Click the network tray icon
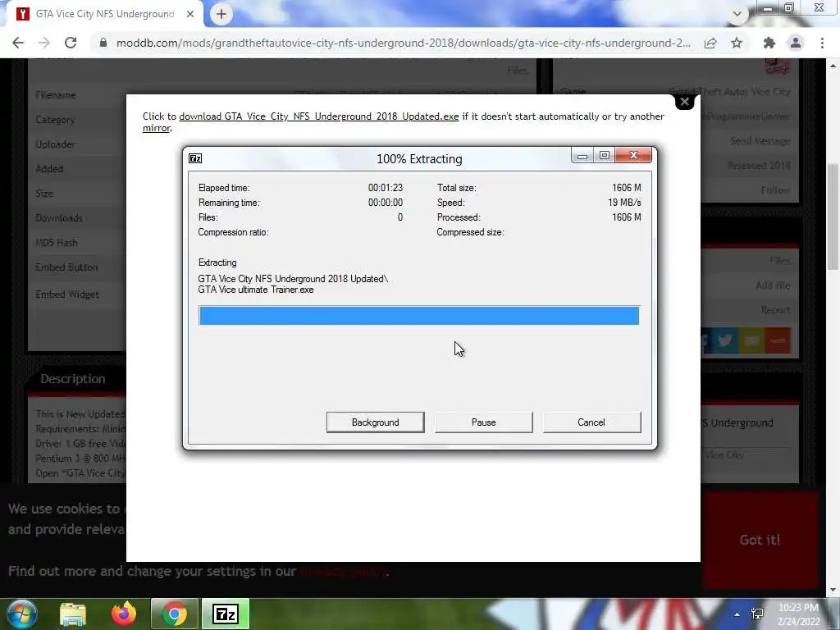The width and height of the screenshot is (840, 630). pos(757,614)
